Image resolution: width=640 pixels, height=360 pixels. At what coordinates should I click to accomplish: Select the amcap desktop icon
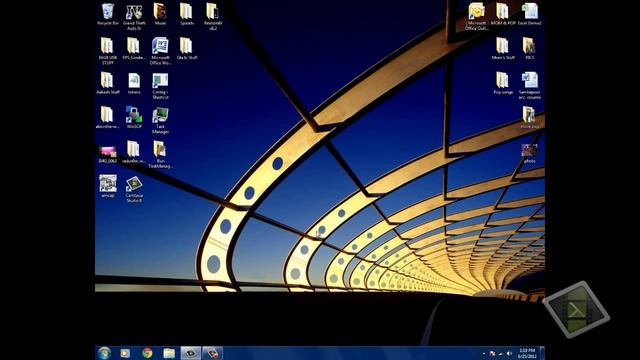pos(108,187)
